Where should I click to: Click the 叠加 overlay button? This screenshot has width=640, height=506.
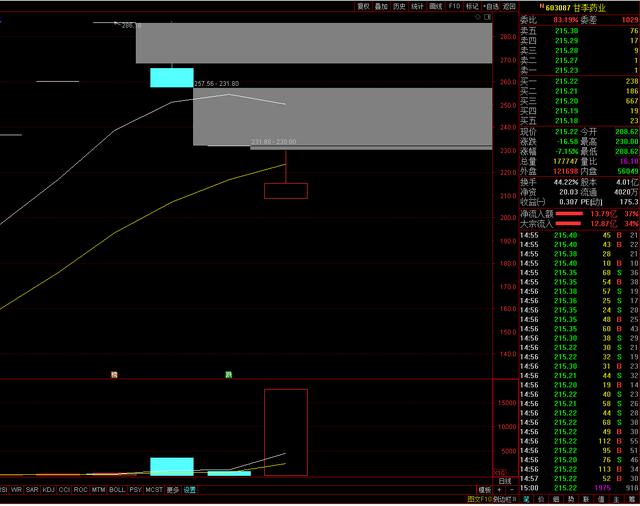381,6
